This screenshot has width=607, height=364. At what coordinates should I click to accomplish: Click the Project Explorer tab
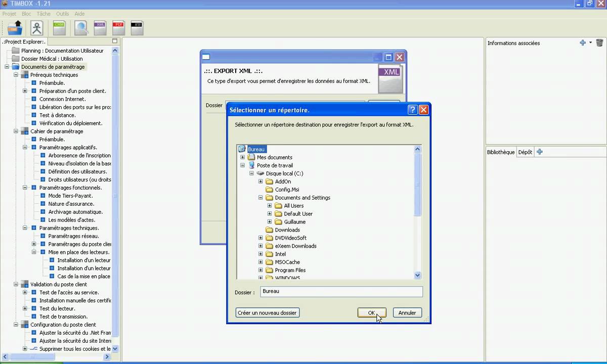[24, 42]
